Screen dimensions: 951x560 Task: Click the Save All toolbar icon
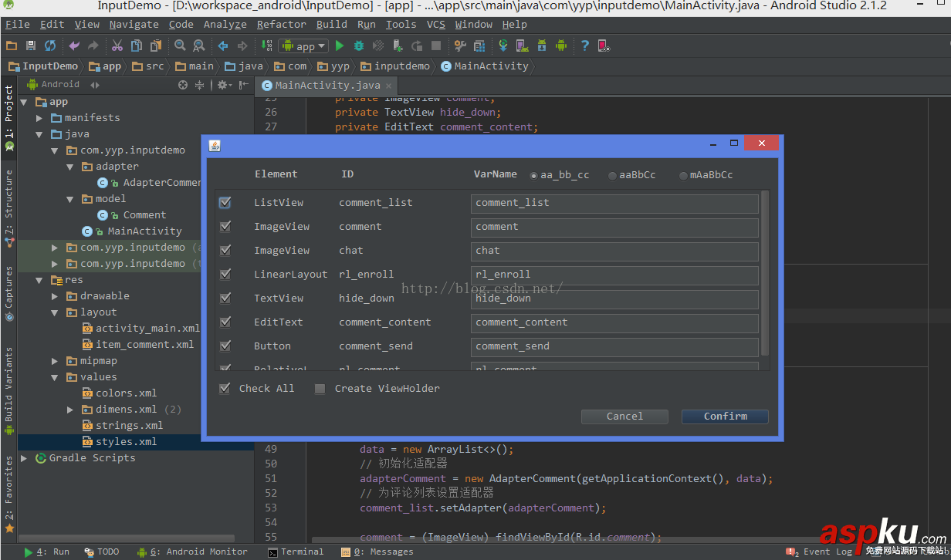(31, 46)
